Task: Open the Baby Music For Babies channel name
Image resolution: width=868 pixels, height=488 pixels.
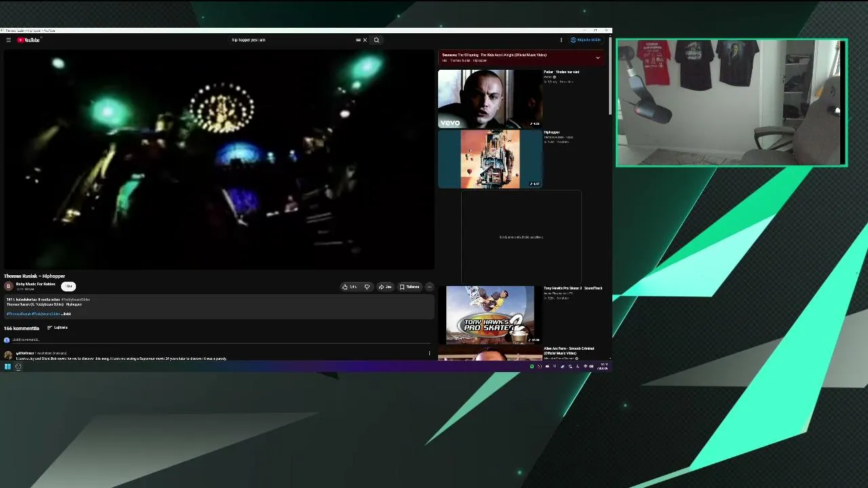Action: [35, 284]
